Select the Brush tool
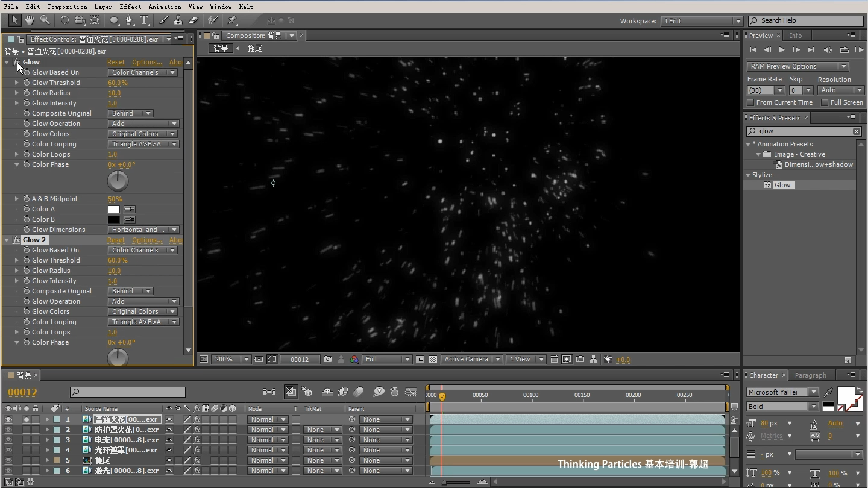This screenshot has width=868, height=488. tap(164, 20)
